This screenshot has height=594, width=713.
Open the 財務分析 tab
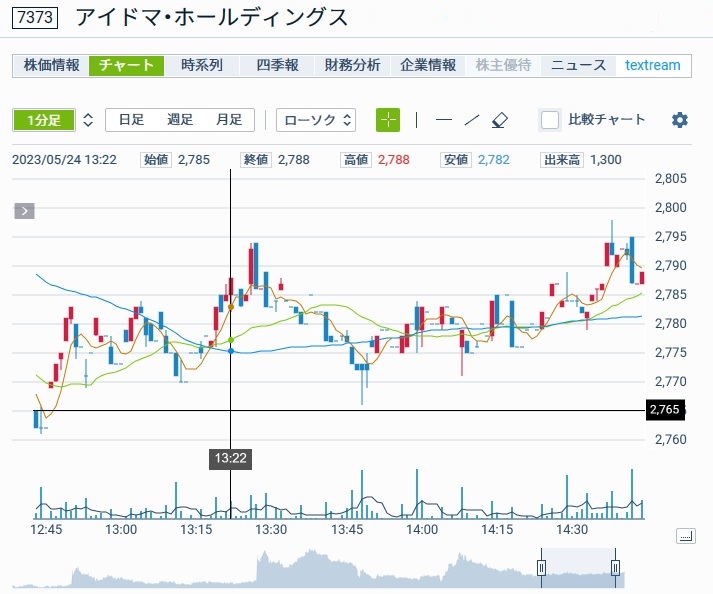(352, 65)
